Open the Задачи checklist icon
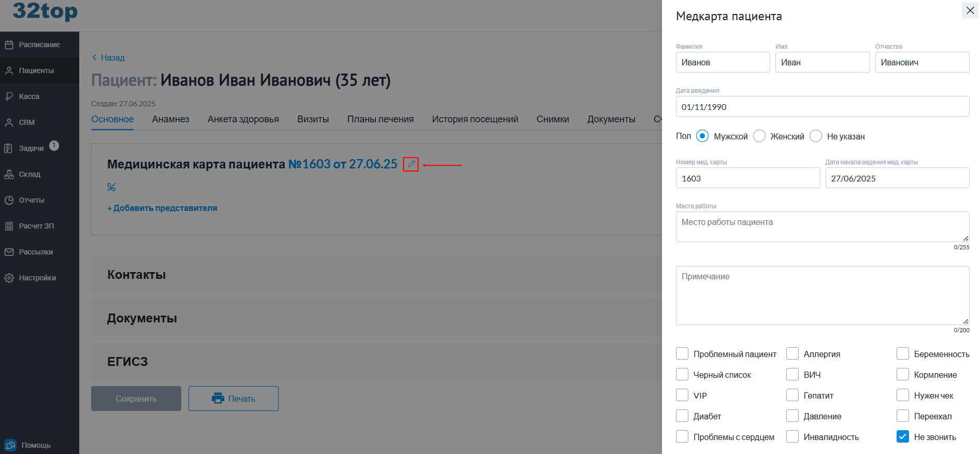This screenshot has width=980, height=454. coord(9,148)
